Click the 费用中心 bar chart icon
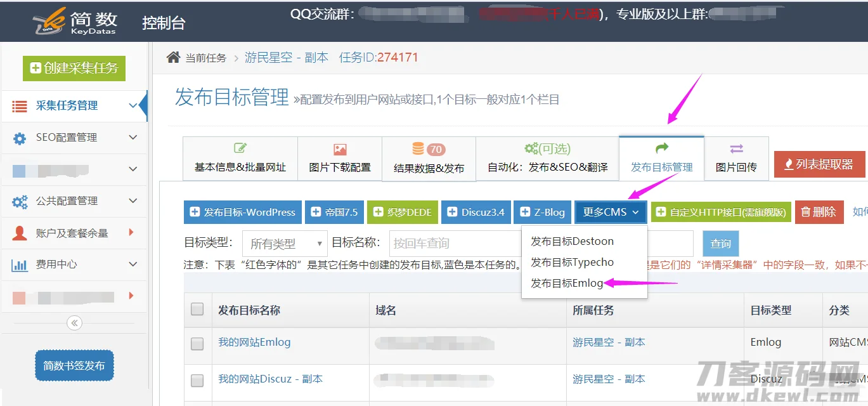The width and height of the screenshot is (868, 406). [20, 265]
